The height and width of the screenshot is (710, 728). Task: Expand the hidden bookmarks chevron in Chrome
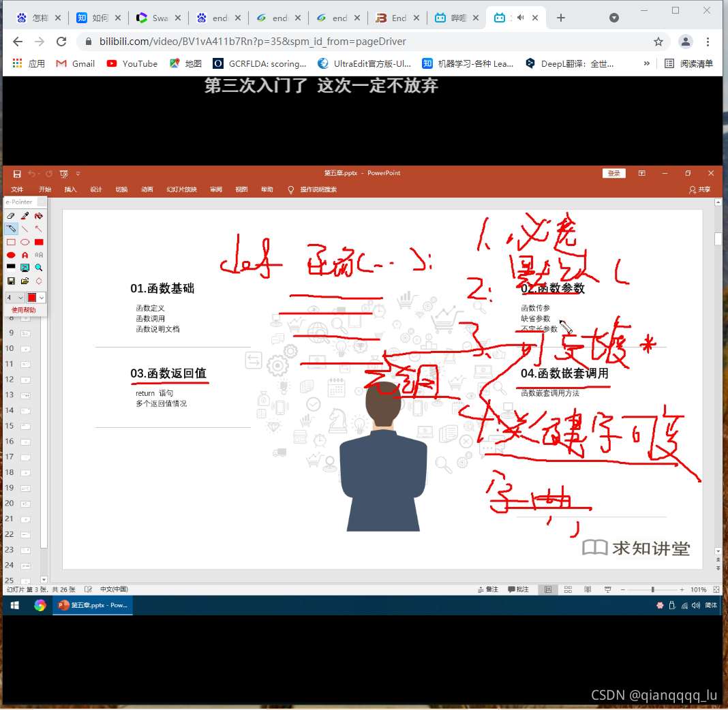(647, 63)
